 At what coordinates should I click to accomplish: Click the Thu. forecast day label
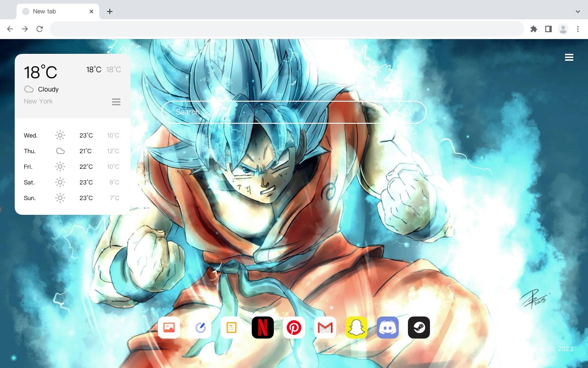point(30,151)
